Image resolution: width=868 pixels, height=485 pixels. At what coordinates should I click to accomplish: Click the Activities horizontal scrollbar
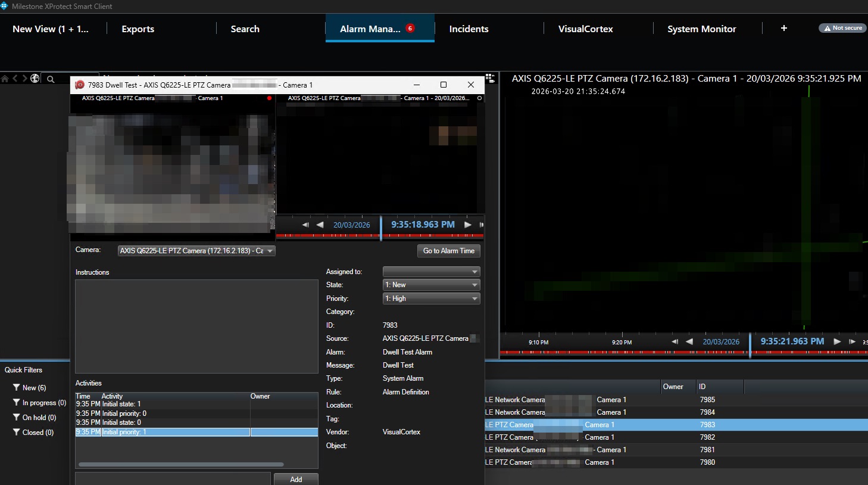181,465
